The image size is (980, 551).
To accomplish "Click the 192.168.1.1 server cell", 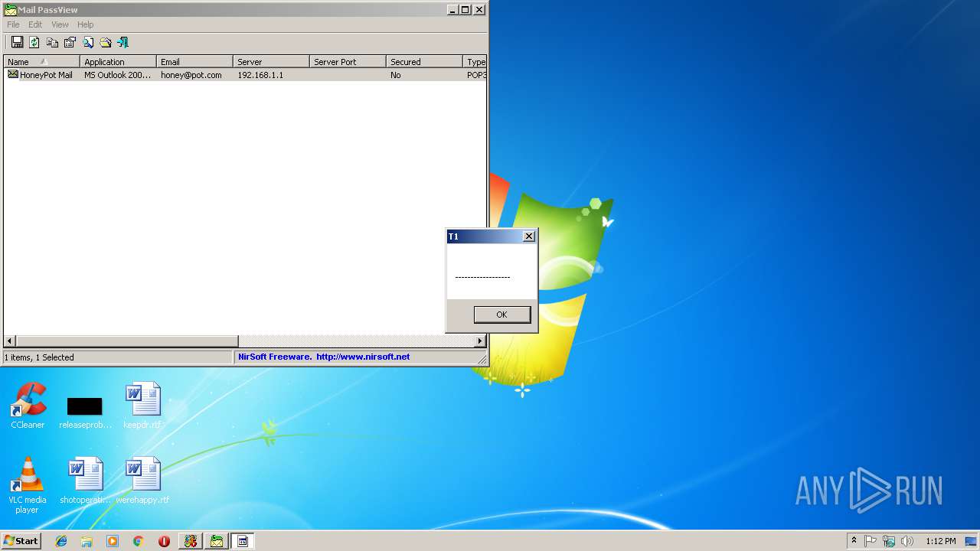I will 260,75.
